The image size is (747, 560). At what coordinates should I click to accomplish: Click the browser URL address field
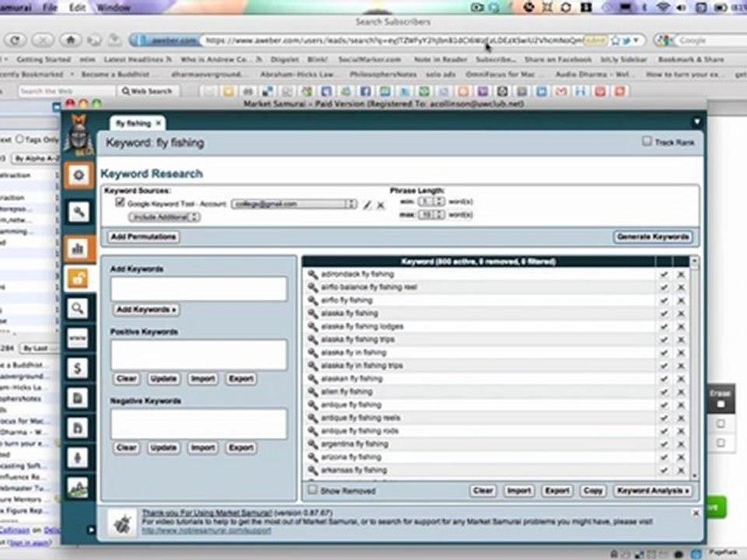(x=394, y=41)
